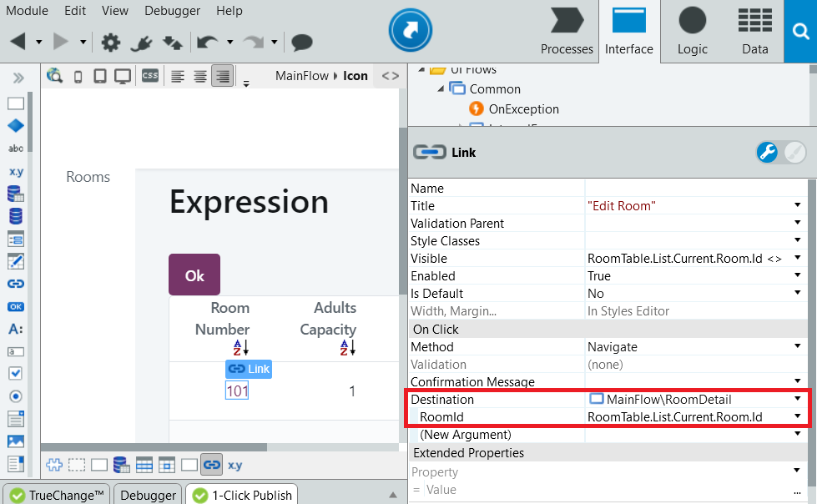
Task: Open the Logic layer
Action: coord(692,32)
